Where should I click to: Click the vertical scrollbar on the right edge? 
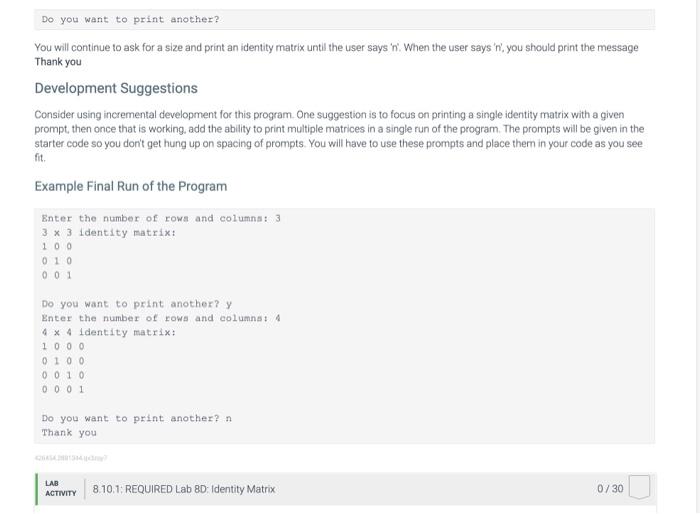click(x=697, y=257)
